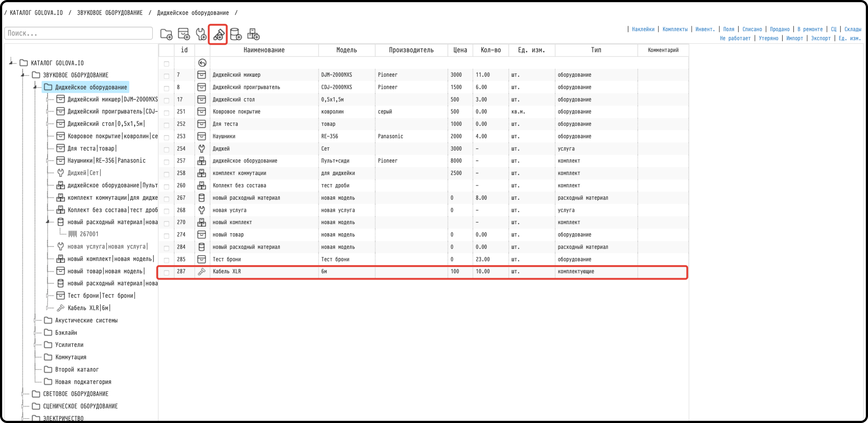This screenshot has height=423, width=868.
Task: Open the Экспорт link
Action: (821, 38)
